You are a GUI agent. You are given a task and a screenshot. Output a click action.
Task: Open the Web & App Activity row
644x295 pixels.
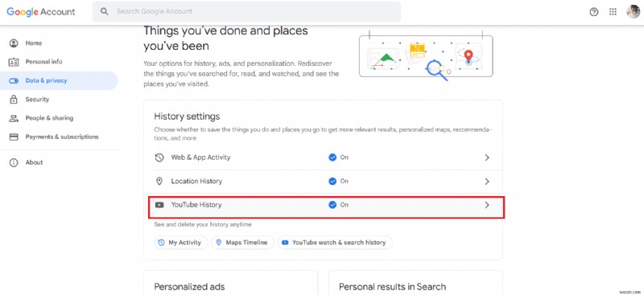point(324,158)
